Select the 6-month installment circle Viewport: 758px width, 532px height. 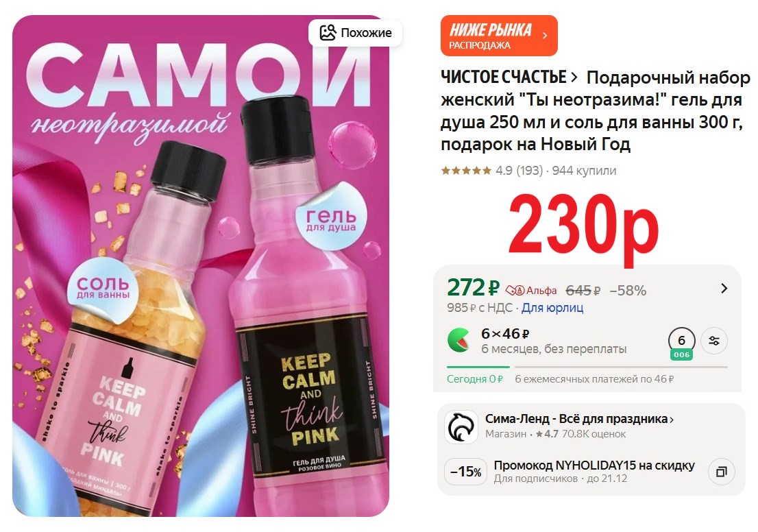[x=682, y=343]
